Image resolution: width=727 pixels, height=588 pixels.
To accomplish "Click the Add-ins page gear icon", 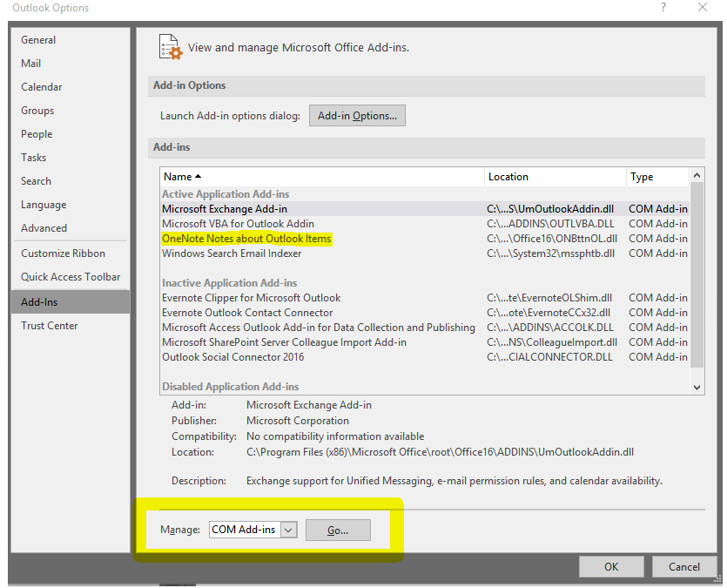I will tap(171, 47).
